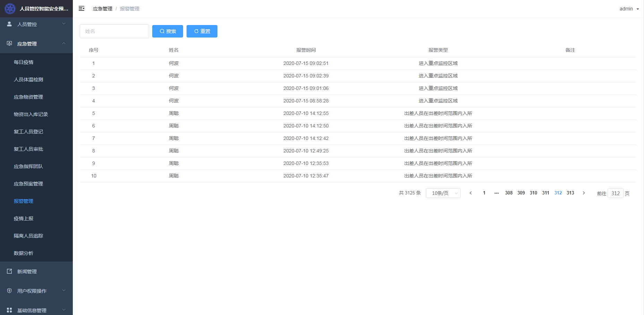Click the app logo in header

tap(10, 9)
